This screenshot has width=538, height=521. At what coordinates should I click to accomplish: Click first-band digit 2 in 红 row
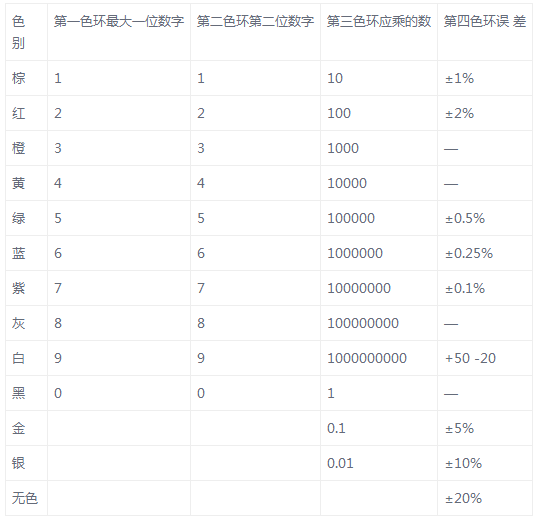click(58, 114)
